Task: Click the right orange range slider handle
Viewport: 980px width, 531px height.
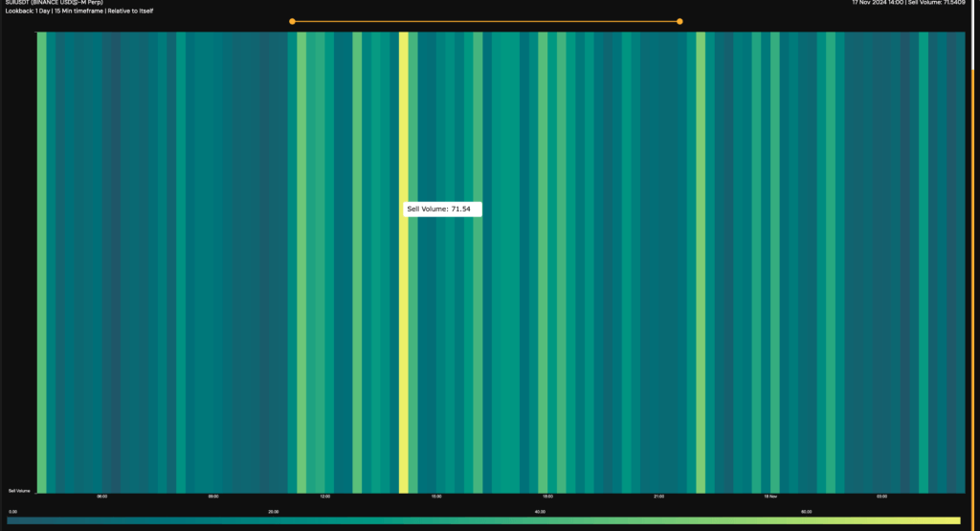Action: [680, 21]
